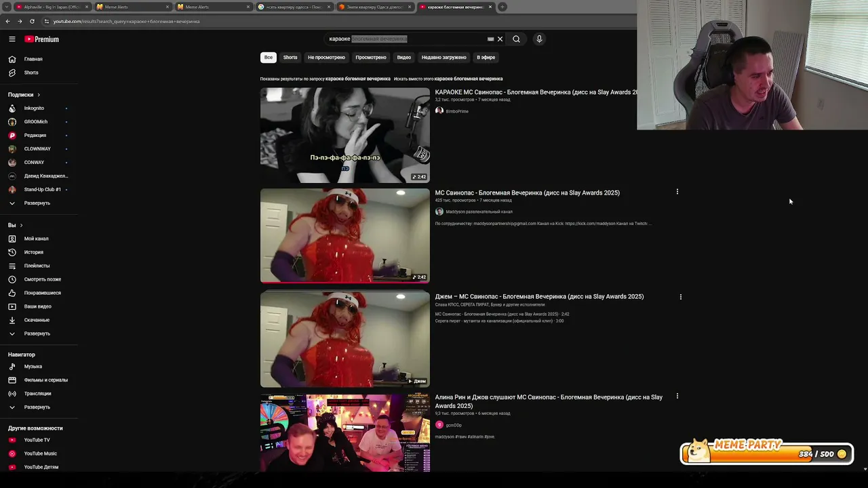Visit Maddyson развлекательный канал channel
The image size is (868, 488).
tap(479, 211)
